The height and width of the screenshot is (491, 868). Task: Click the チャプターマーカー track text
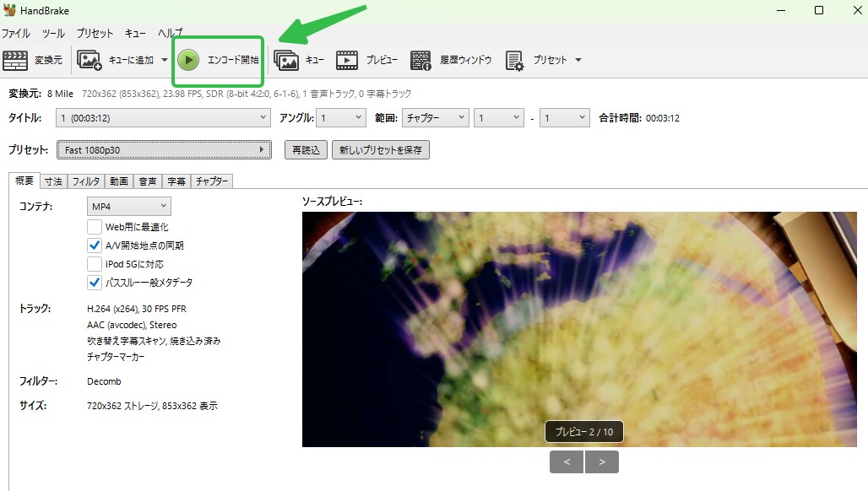116,357
